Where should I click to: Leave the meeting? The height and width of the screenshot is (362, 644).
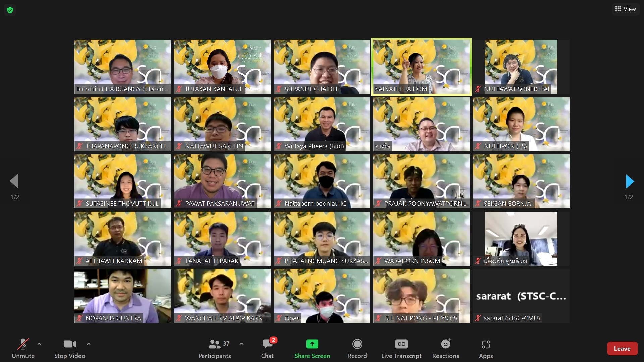622,349
